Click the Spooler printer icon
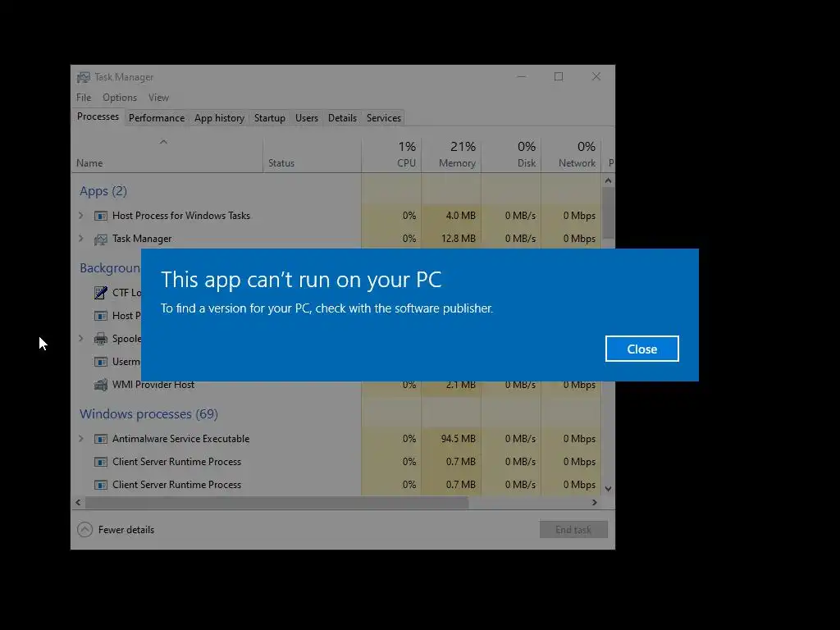The width and height of the screenshot is (840, 630). tap(101, 339)
